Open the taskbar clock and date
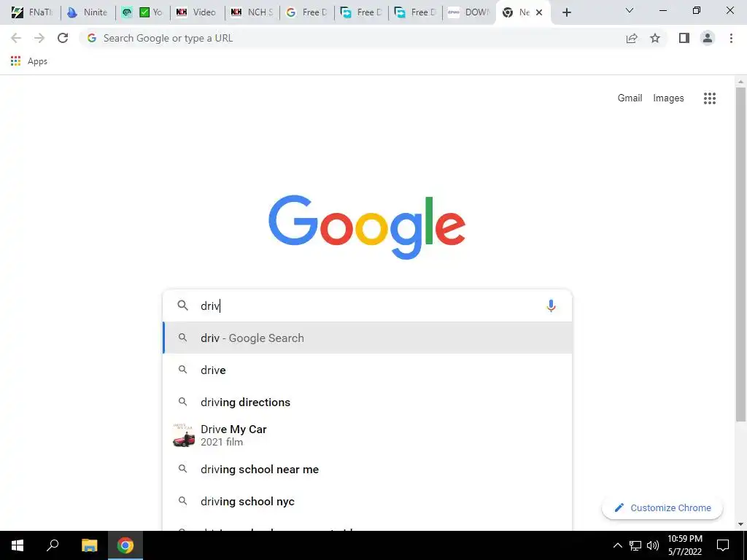This screenshot has width=747, height=560. 684,545
